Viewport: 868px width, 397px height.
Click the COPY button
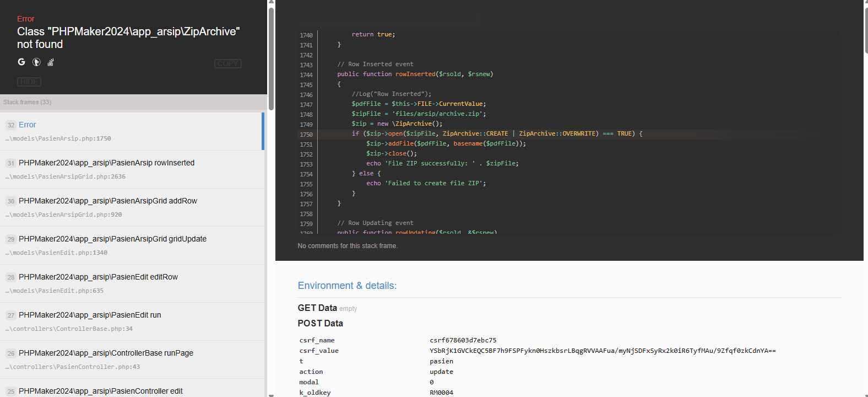click(x=227, y=63)
